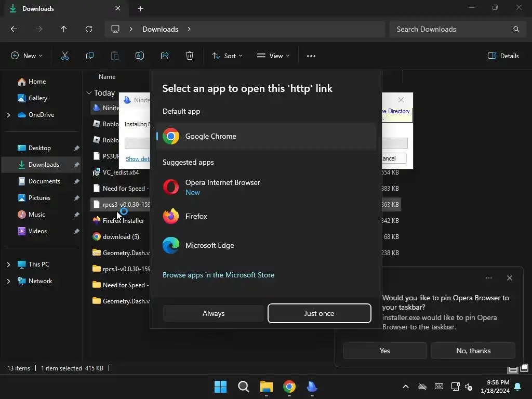Select Google Chrome as default app
532x399 pixels.
point(266,136)
